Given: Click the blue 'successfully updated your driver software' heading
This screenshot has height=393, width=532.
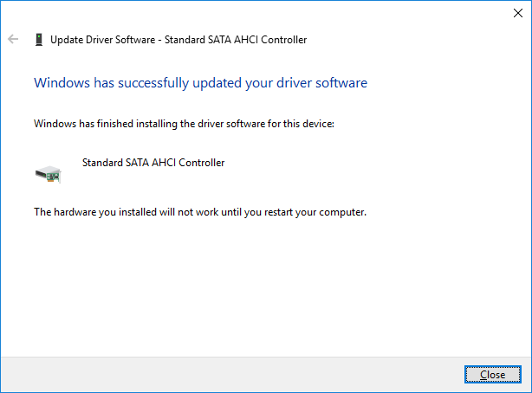Looking at the screenshot, I should (200, 83).
